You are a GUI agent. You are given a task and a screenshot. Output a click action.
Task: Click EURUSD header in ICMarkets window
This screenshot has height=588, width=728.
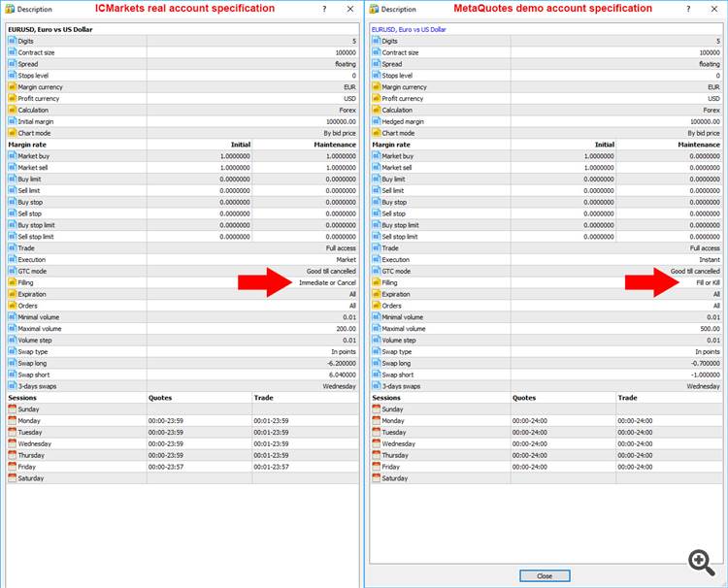point(50,29)
